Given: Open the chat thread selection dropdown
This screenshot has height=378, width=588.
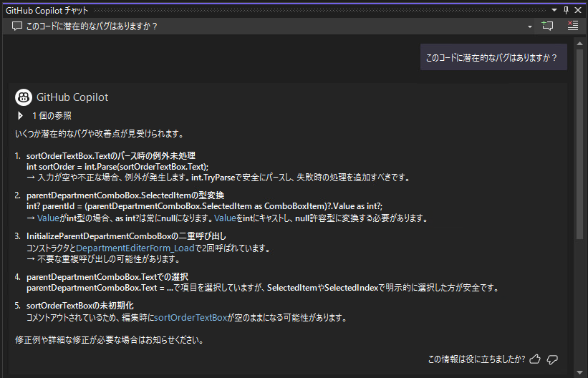Looking at the screenshot, I should tap(530, 26).
